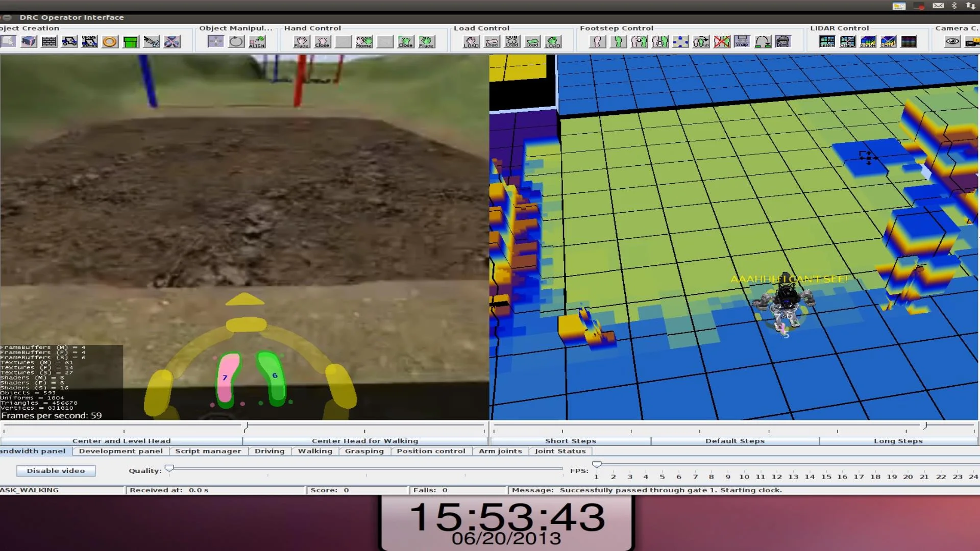Select the drill tool object icon
Viewport: 980px width, 551px height.
click(x=151, y=41)
